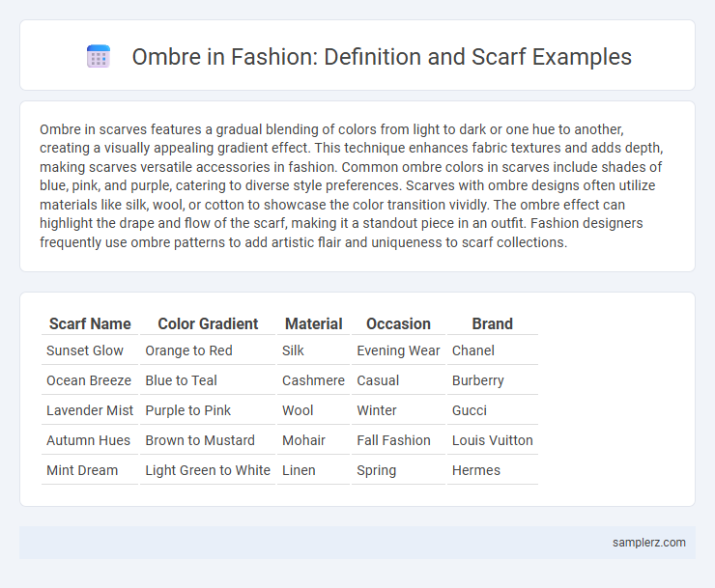Click the 'Brown to Mustard' cell
Screen dimensions: 715x588
(208, 440)
